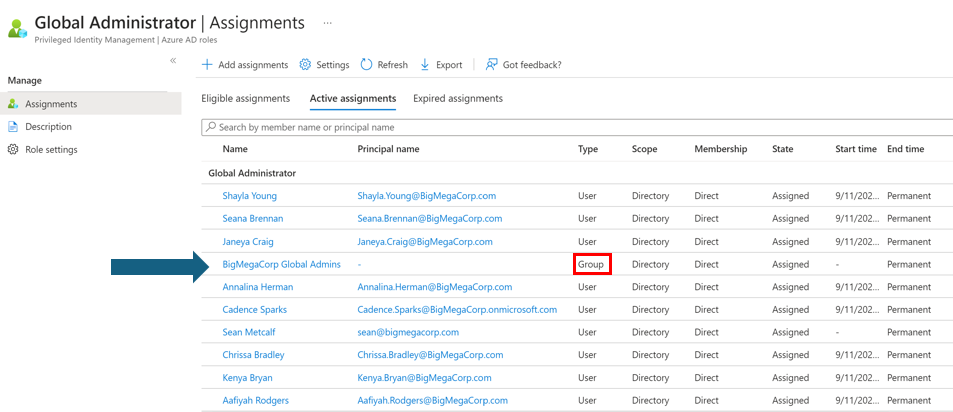The width and height of the screenshot is (953, 412).
Task: Click the Export download icon
Action: pyautogui.click(x=425, y=65)
